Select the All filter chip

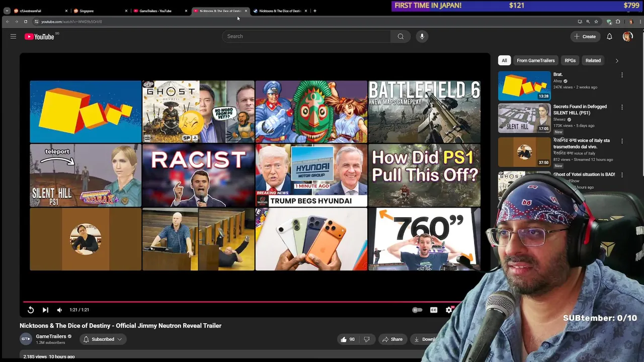tap(504, 60)
